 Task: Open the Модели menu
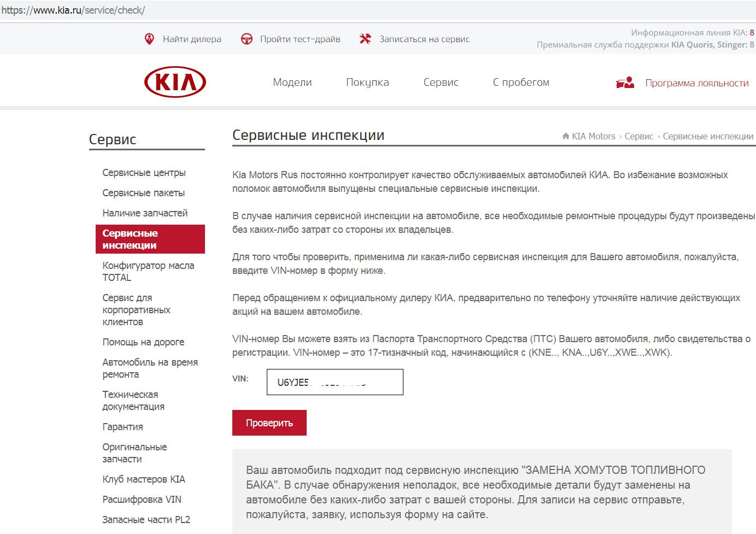(292, 83)
